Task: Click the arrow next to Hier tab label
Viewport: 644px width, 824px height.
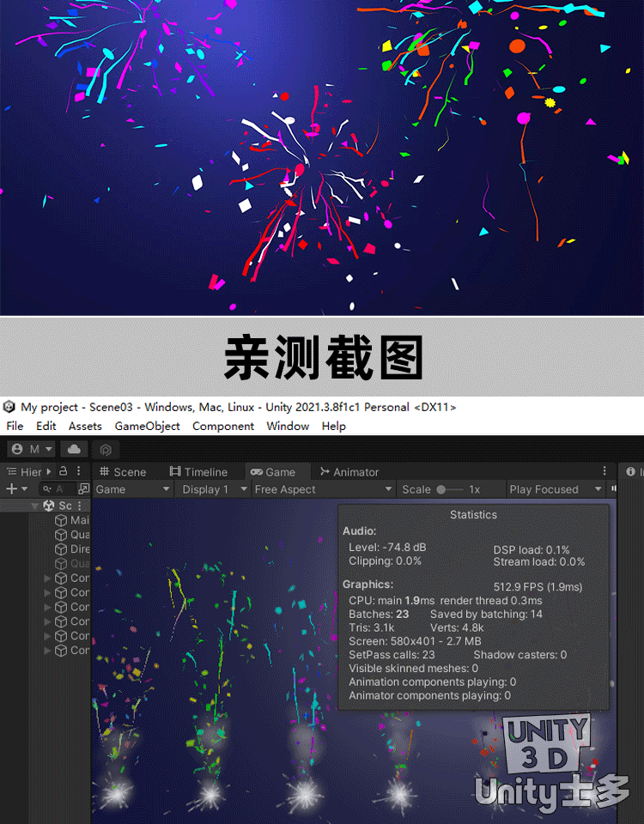Action: pyautogui.click(x=49, y=471)
